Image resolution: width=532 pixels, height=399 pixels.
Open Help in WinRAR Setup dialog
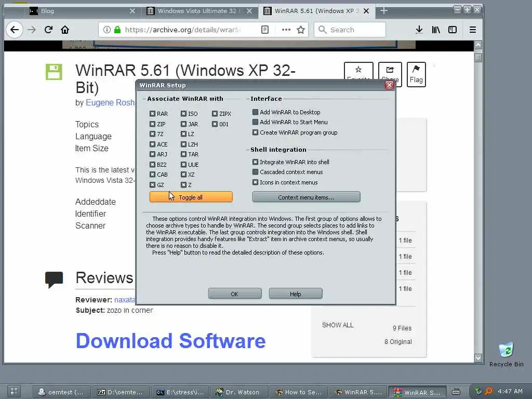pos(296,294)
